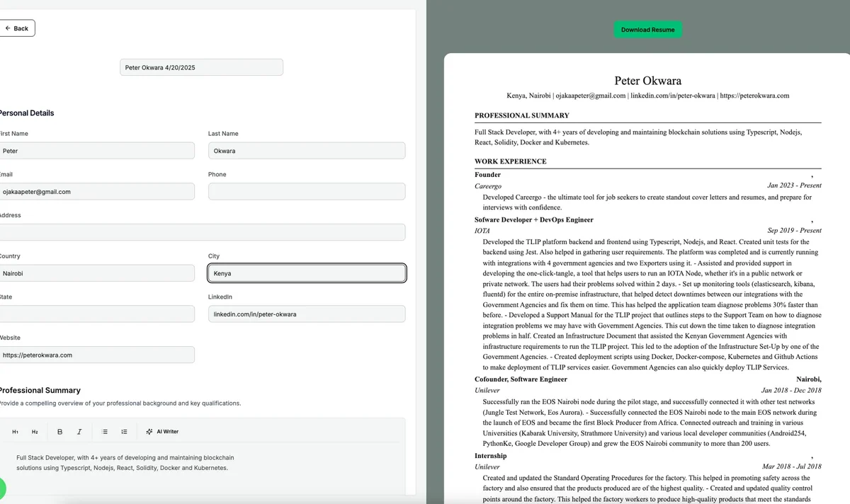Click the Address input field
This screenshot has height=504, width=850.
(x=202, y=231)
